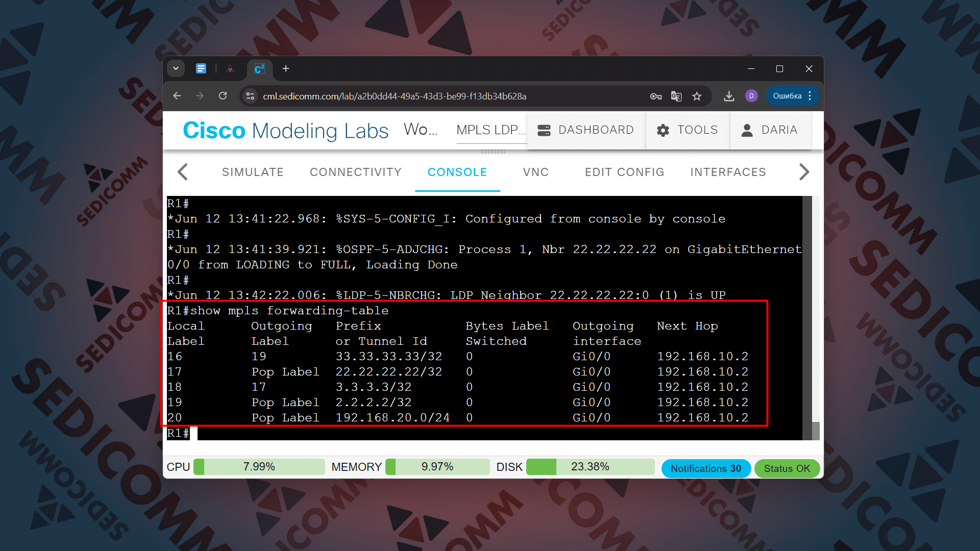Click the user person icon
This screenshot has width=980, height=551.
[747, 130]
